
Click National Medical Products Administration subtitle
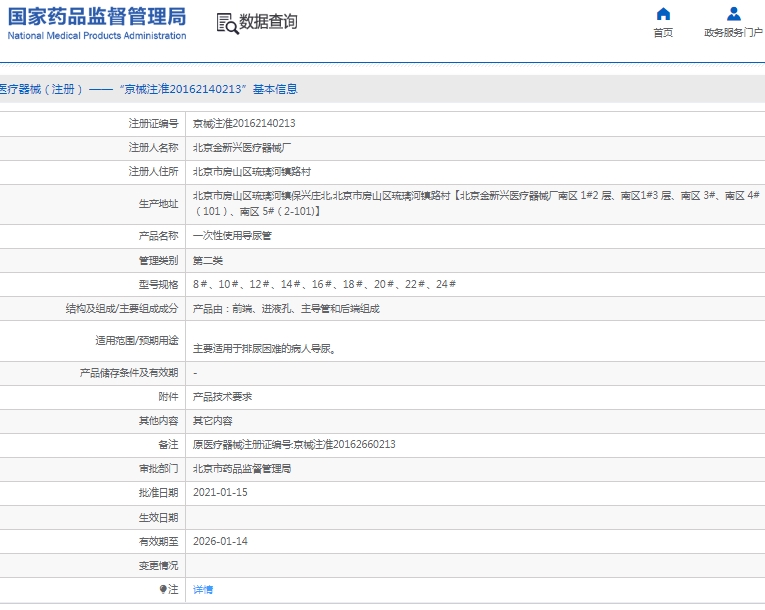coord(97,36)
